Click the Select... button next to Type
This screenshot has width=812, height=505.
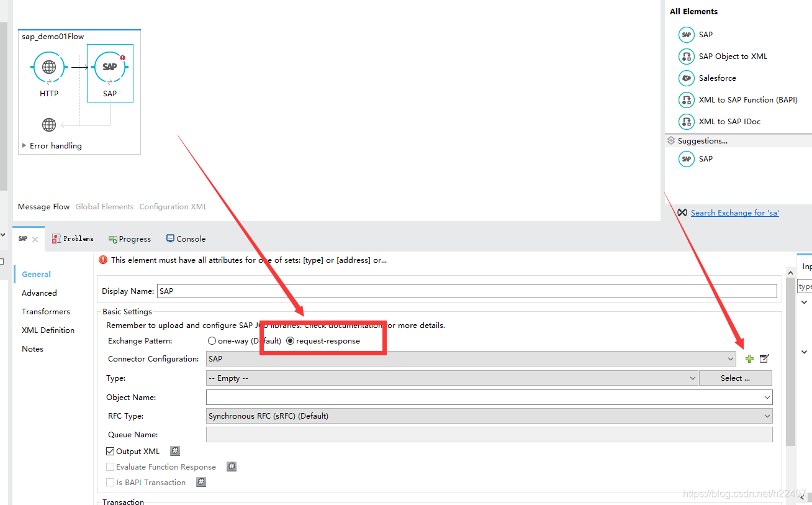click(736, 378)
